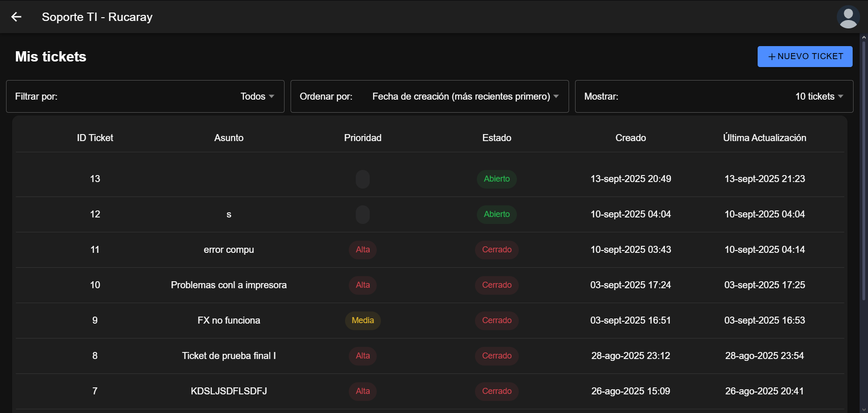Click the Última Actualización column header
Screen dimensions: 868x413
pos(764,138)
